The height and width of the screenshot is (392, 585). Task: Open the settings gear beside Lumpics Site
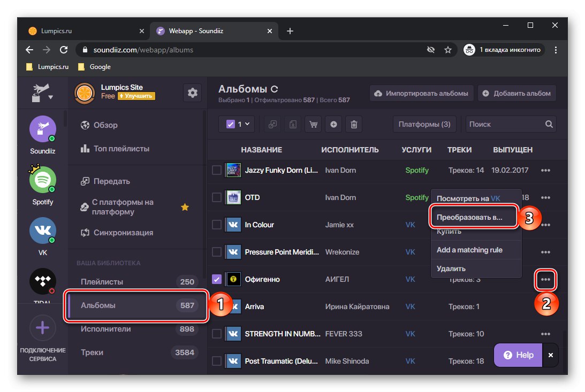point(192,93)
